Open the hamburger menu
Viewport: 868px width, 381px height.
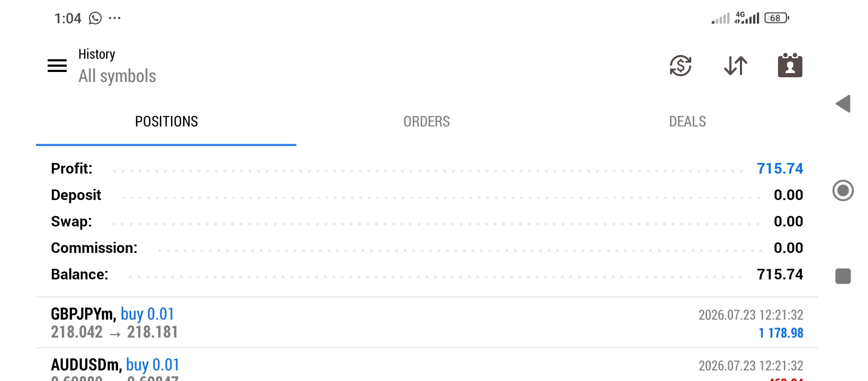click(x=57, y=66)
